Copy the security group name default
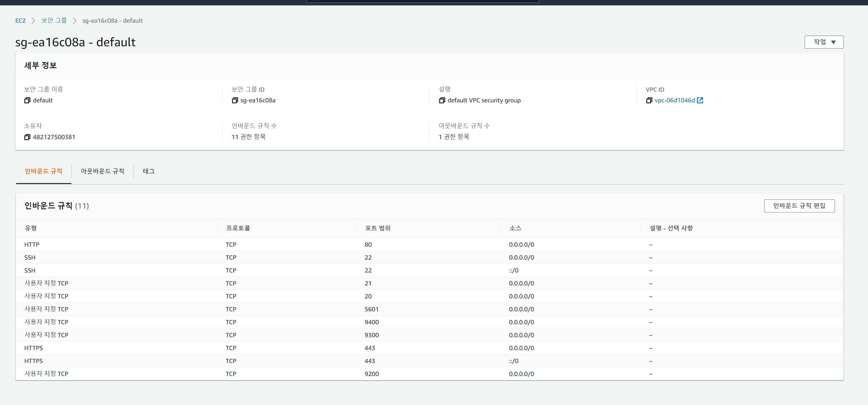The image size is (868, 405). (27, 100)
